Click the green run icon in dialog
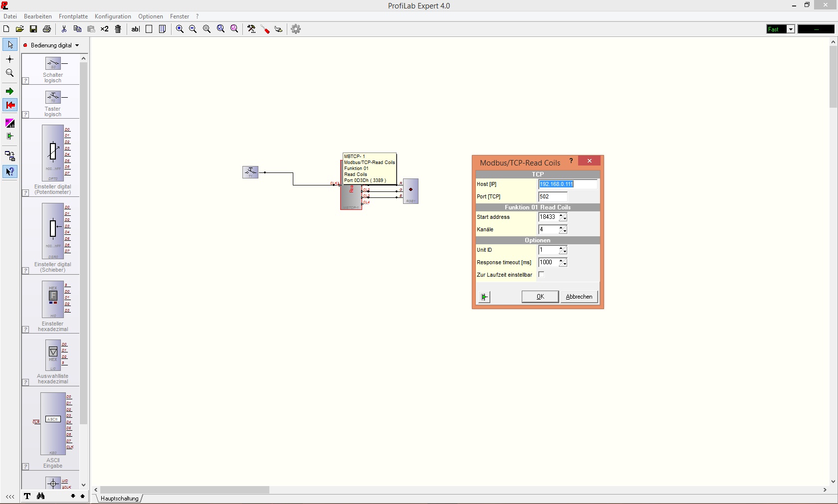Viewport: 838px width, 504px height. pos(484,297)
